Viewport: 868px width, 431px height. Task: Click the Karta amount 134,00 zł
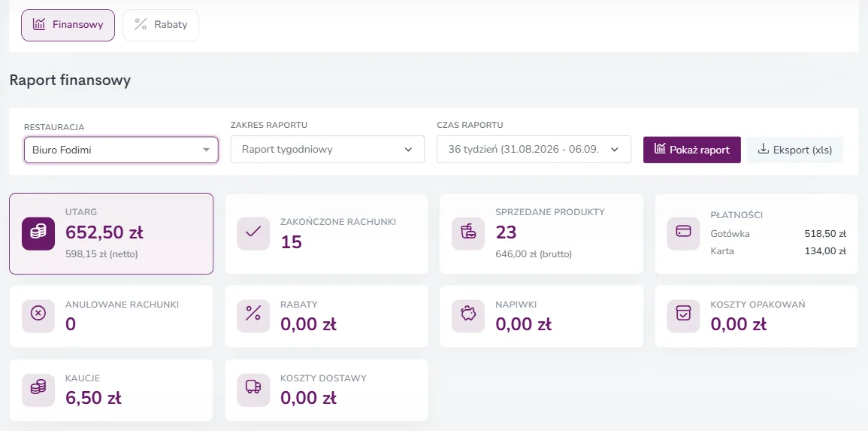click(825, 251)
